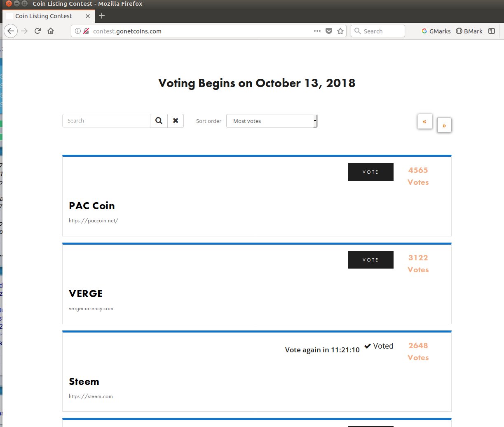Select the Coin Listing Contest tab

[x=44, y=16]
